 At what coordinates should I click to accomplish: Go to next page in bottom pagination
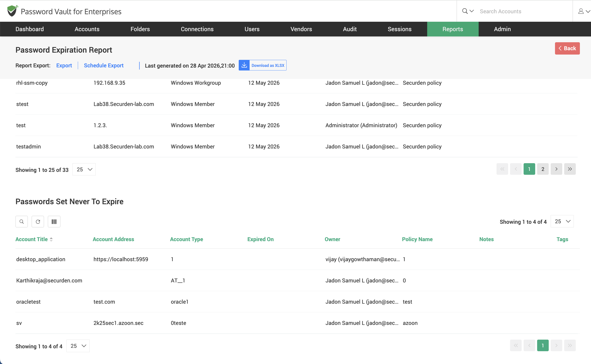tap(556, 345)
